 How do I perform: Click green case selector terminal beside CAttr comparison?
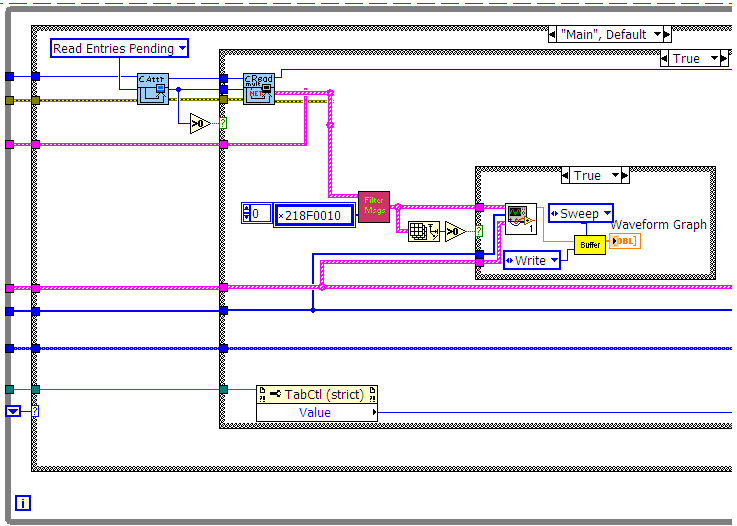[223, 124]
